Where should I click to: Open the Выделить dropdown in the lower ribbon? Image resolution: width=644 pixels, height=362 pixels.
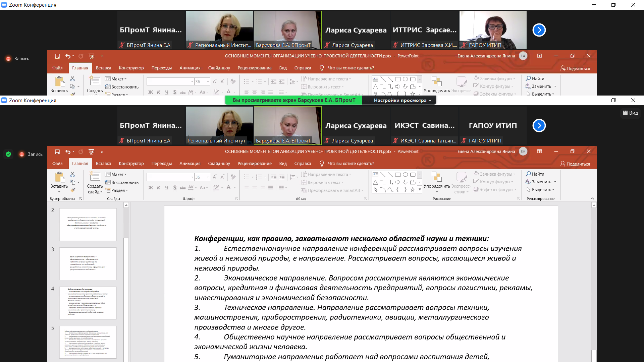[x=540, y=190]
